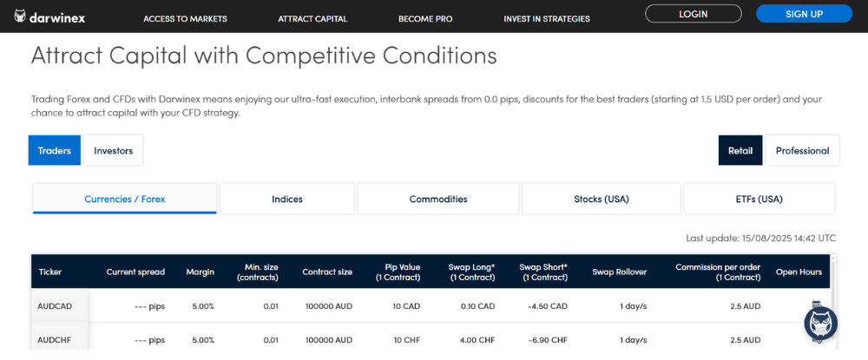Image resolution: width=868 pixels, height=360 pixels.
Task: Expand the Access to Markets menu
Action: click(185, 18)
